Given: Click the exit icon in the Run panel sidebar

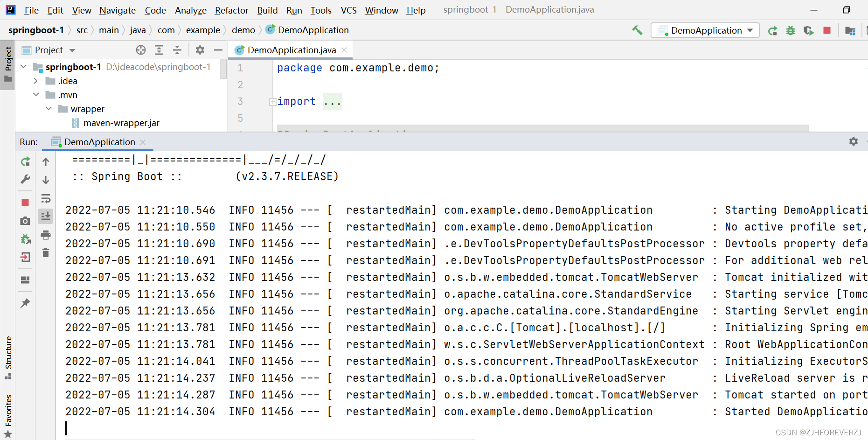Looking at the screenshot, I should 26,257.
